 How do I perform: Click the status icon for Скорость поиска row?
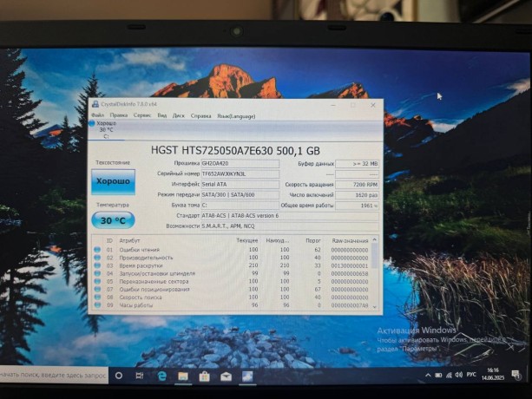coord(97,298)
